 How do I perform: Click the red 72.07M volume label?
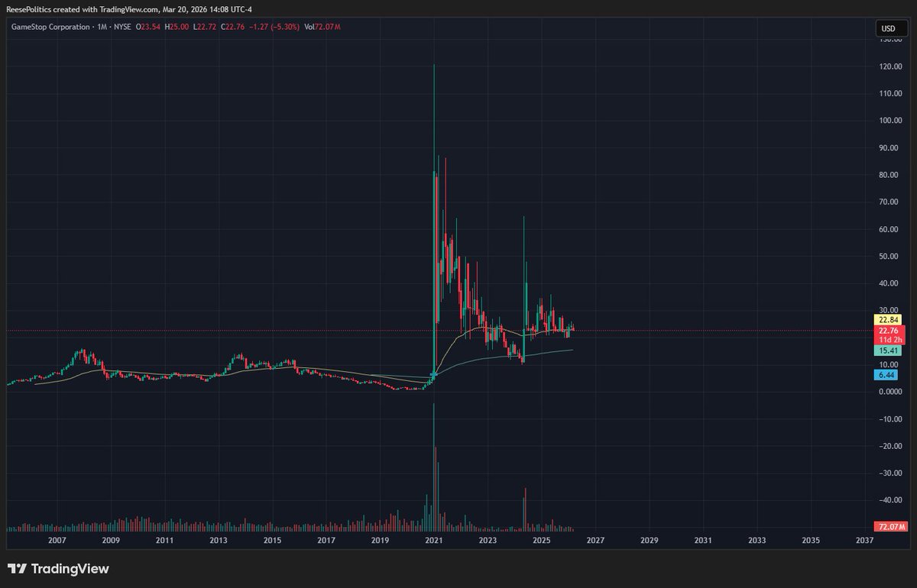point(890,527)
